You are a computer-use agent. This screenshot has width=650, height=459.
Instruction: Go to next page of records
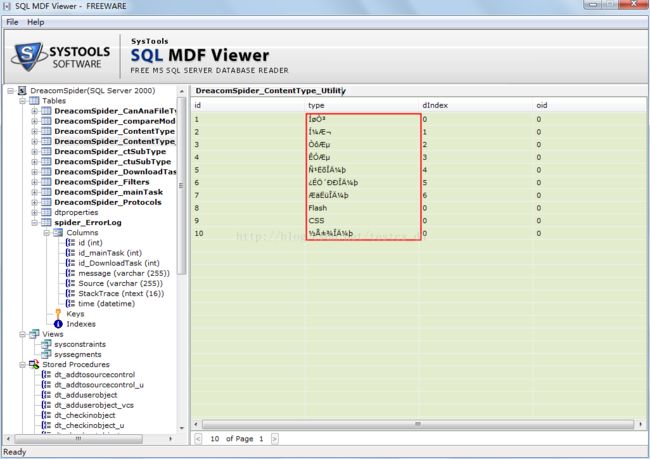274,439
